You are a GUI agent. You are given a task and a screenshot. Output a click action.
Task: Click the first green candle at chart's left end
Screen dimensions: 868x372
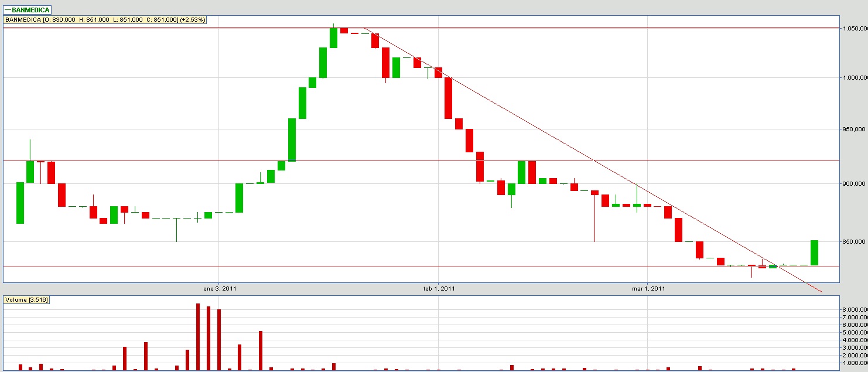tap(20, 203)
